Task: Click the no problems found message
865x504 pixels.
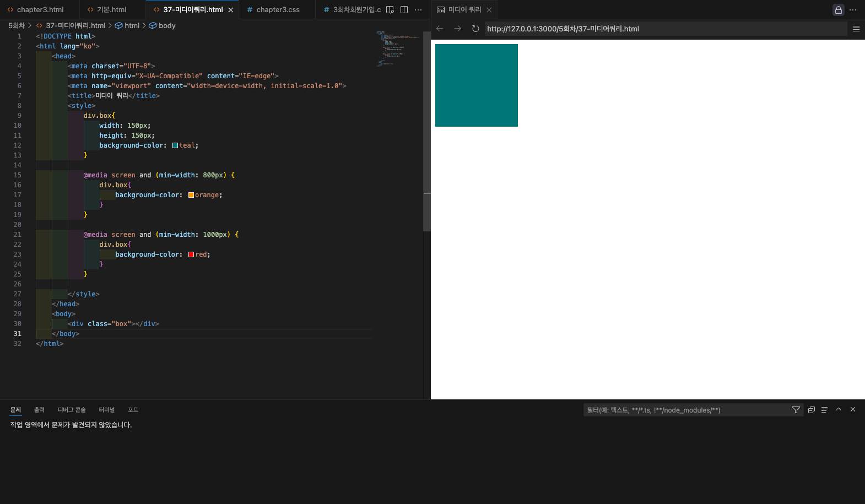Action: pyautogui.click(x=71, y=425)
